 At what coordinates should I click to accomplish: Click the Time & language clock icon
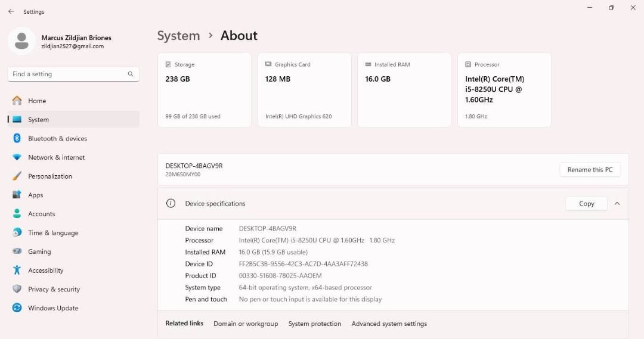17,233
